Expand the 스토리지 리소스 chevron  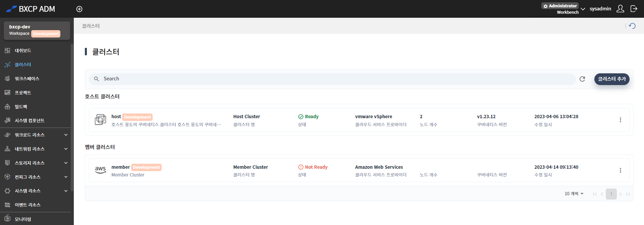point(66,163)
